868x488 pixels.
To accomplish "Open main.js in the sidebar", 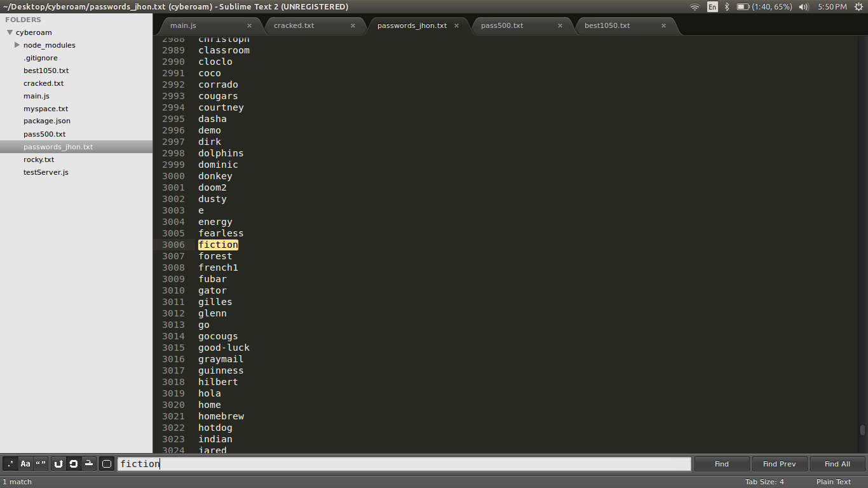I will pyautogui.click(x=36, y=96).
